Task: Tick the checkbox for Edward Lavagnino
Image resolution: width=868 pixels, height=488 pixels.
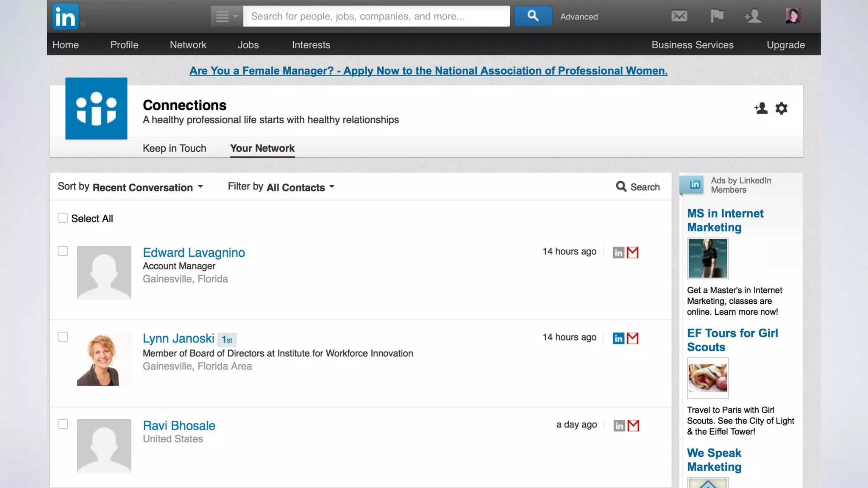Action: tap(63, 251)
